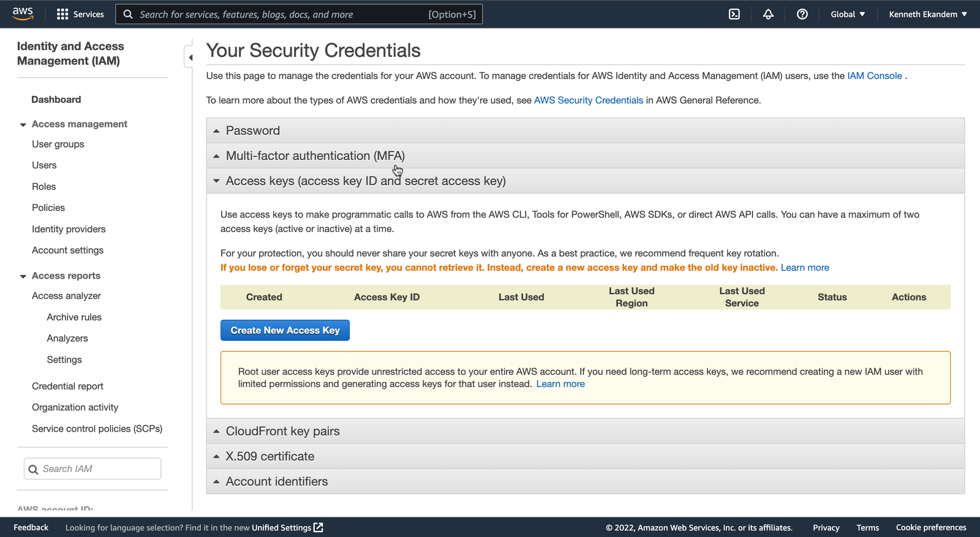Open the Roles page
Image resolution: width=980 pixels, height=537 pixels.
pyautogui.click(x=43, y=186)
